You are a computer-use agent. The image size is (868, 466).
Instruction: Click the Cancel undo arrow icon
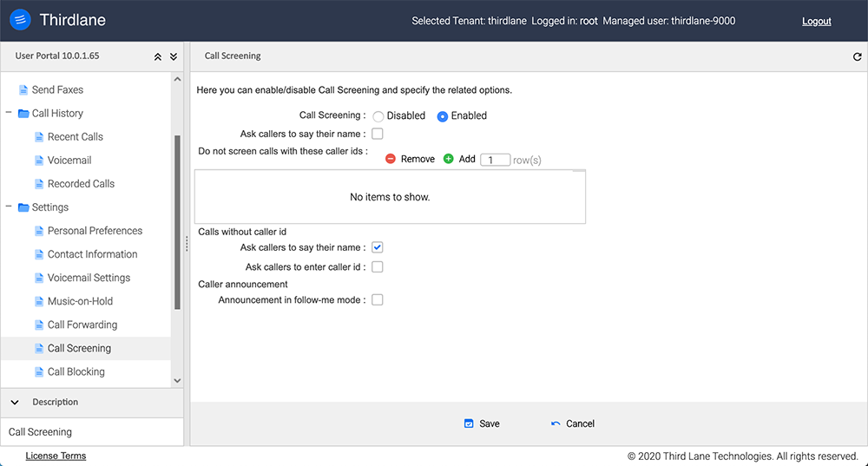click(556, 423)
